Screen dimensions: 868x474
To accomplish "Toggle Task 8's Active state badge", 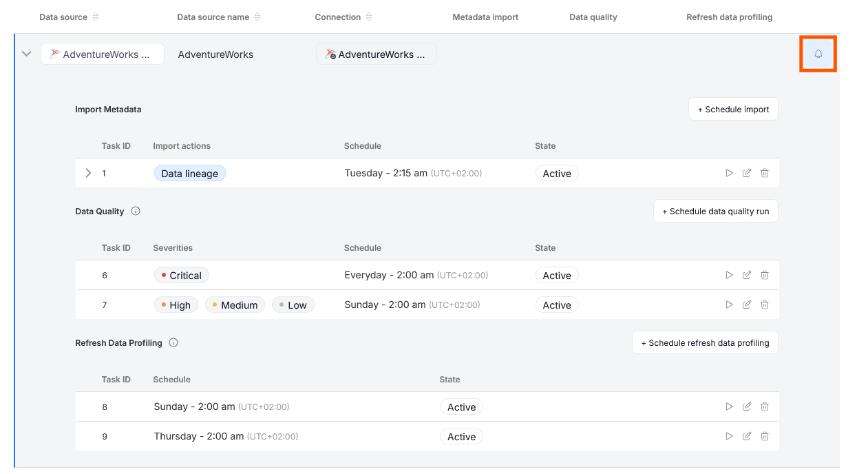I will click(x=461, y=406).
